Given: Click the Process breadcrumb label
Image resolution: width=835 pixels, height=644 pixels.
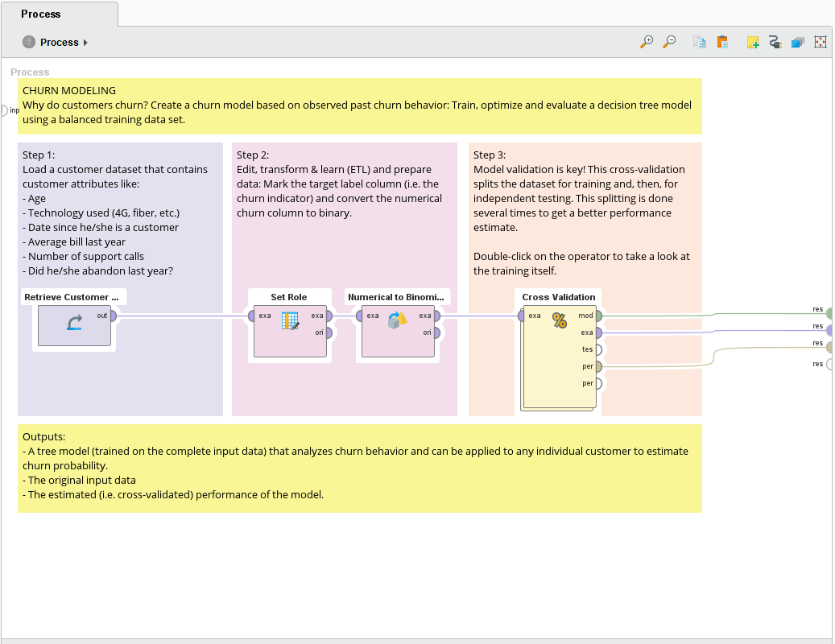Looking at the screenshot, I should pyautogui.click(x=60, y=43).
